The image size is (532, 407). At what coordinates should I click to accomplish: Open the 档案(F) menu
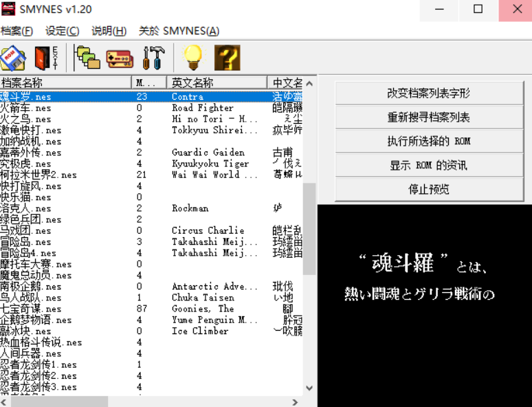(x=17, y=31)
